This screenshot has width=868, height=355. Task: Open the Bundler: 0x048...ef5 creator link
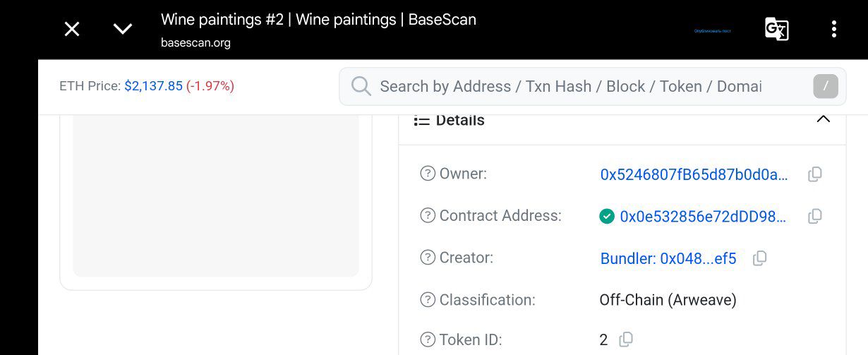(668, 259)
